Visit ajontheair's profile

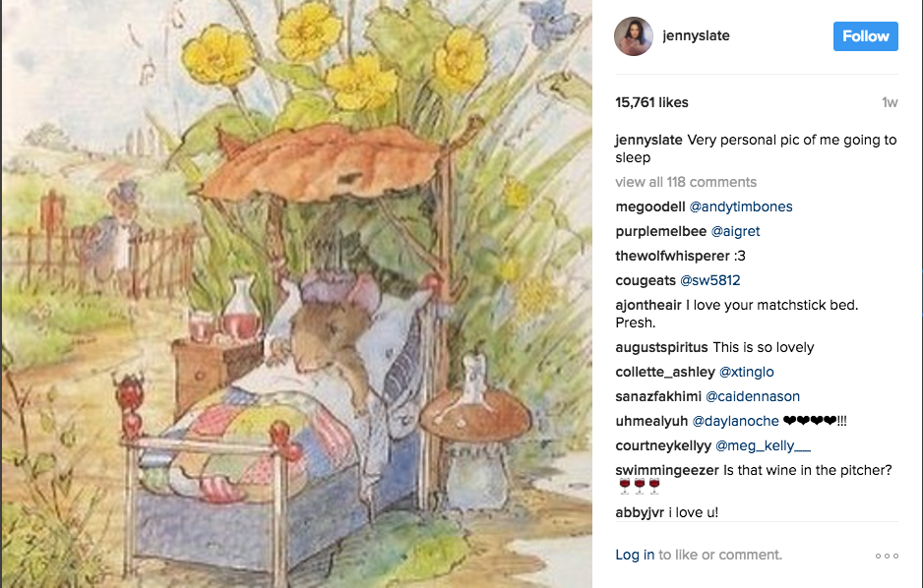[648, 305]
